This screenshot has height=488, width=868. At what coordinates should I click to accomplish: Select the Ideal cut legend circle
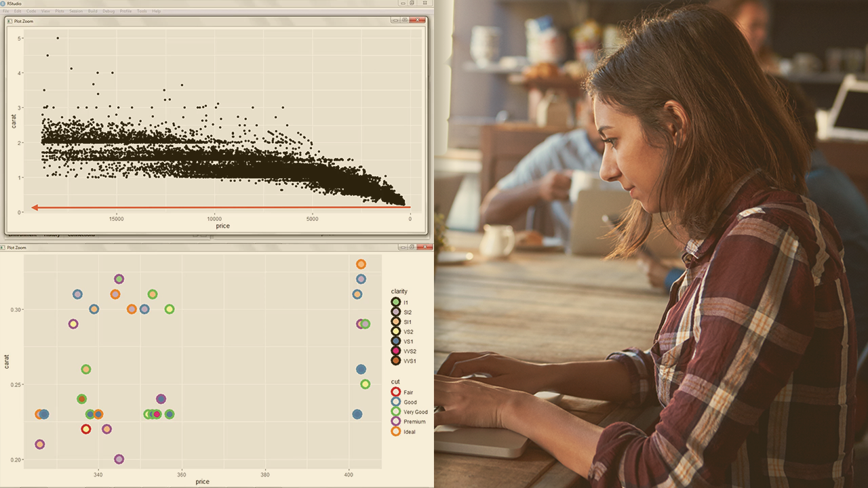[396, 432]
